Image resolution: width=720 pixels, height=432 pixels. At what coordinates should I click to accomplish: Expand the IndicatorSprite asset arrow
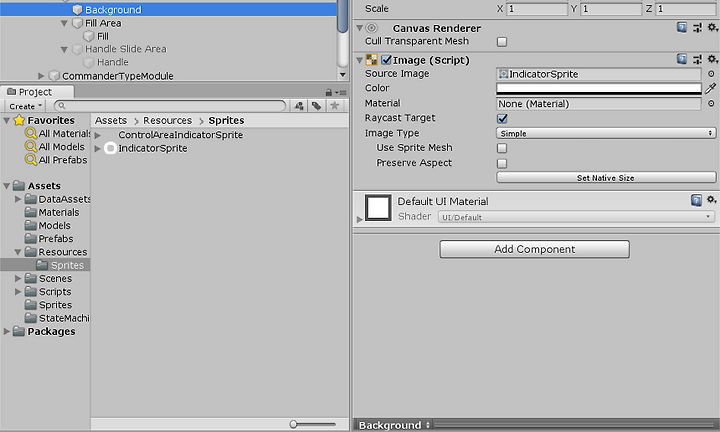97,148
